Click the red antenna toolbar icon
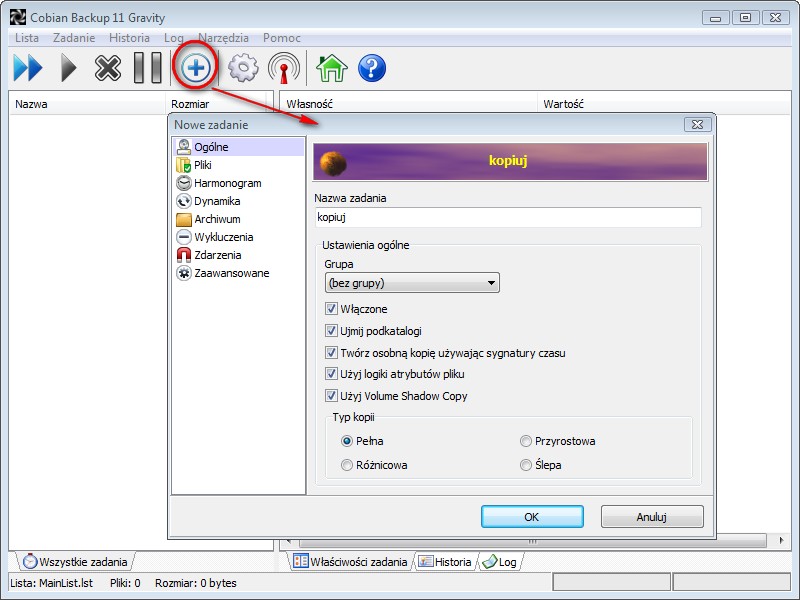Screen dimensions: 800x600 pos(284,68)
